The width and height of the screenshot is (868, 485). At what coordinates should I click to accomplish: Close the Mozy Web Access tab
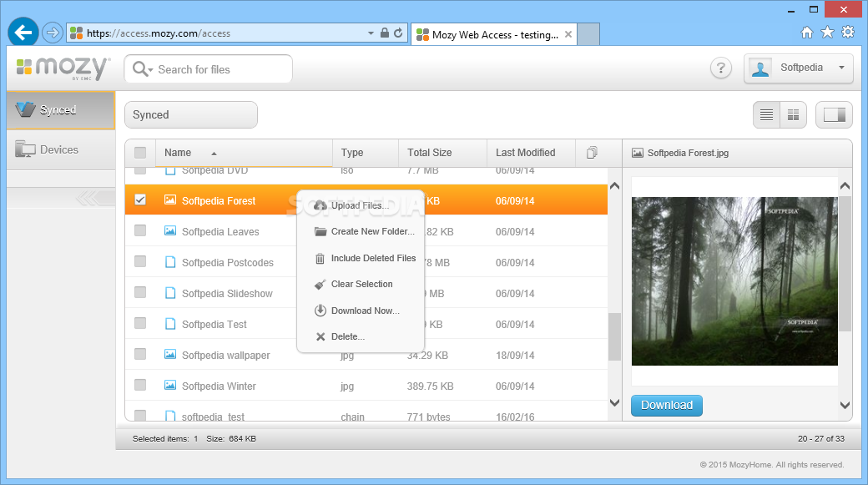click(x=568, y=34)
